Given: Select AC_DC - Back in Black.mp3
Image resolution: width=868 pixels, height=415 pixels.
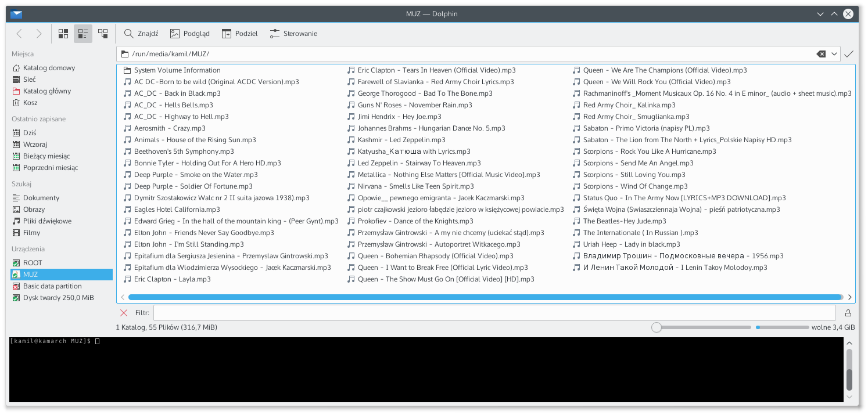Looking at the screenshot, I should click(172, 93).
